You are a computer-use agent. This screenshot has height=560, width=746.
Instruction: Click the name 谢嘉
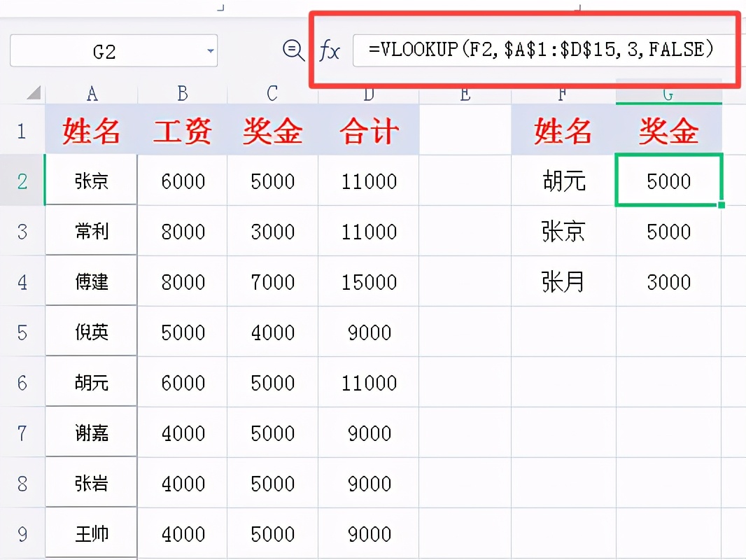tap(92, 433)
